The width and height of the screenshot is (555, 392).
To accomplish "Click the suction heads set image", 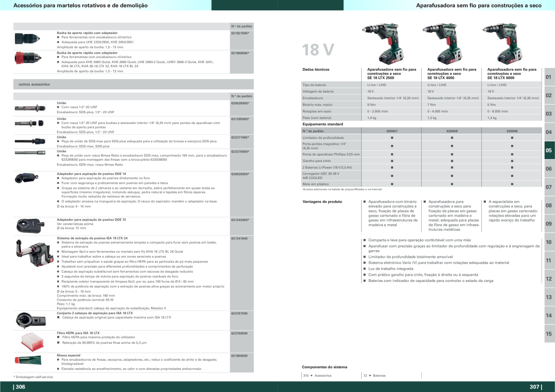I will click(x=30, y=320).
